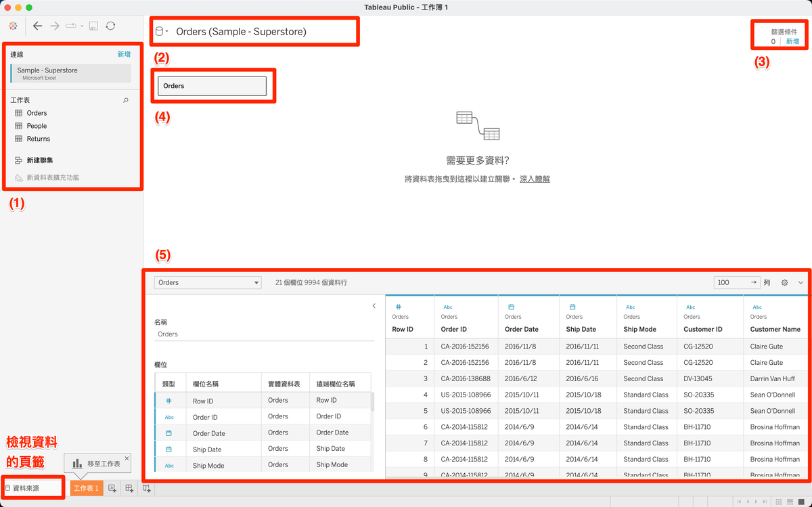This screenshot has height=507, width=812.
Task: Change data type of Order Date grid column
Action: (x=511, y=307)
